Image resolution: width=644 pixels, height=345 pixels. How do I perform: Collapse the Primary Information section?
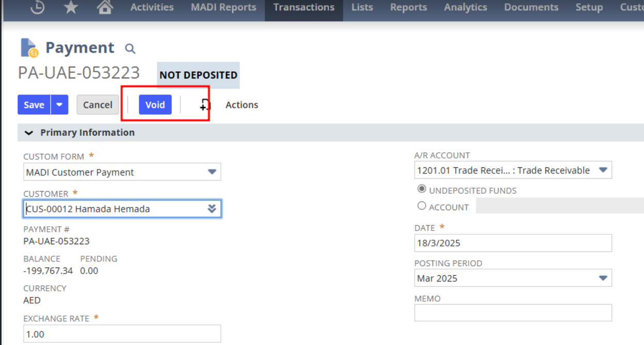pos(29,133)
